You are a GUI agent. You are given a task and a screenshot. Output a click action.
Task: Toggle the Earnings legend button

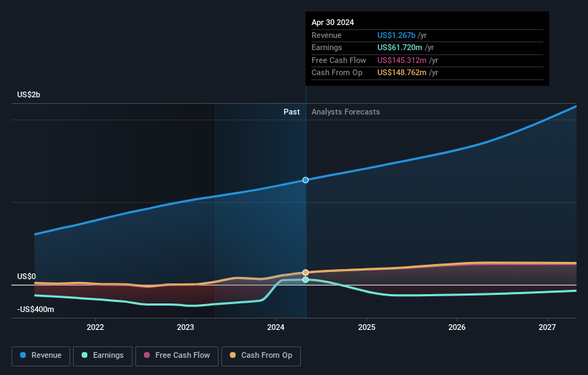click(102, 356)
